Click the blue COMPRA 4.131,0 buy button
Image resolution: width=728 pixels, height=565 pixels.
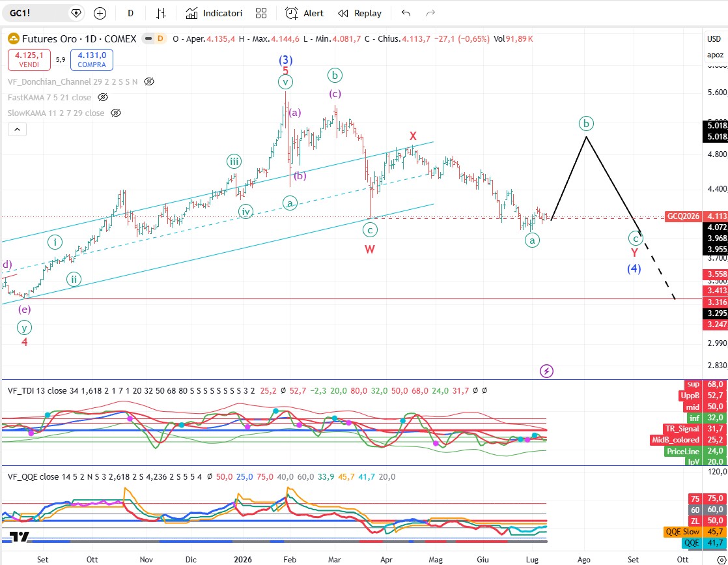pos(91,59)
